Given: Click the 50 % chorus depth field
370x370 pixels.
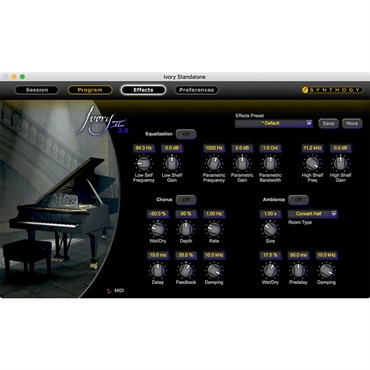Looking at the screenshot, I should [186, 214].
